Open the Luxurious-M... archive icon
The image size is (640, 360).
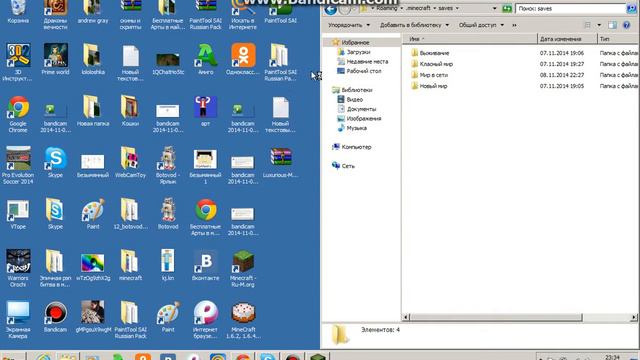280,162
